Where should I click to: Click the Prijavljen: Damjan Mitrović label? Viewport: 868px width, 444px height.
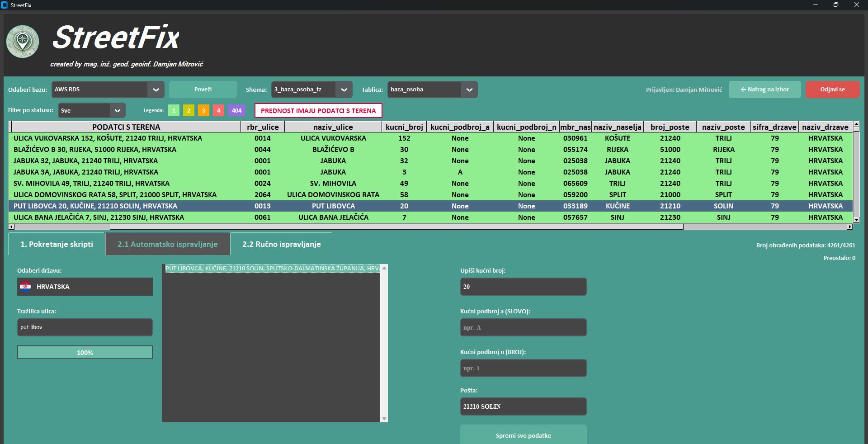click(x=684, y=90)
